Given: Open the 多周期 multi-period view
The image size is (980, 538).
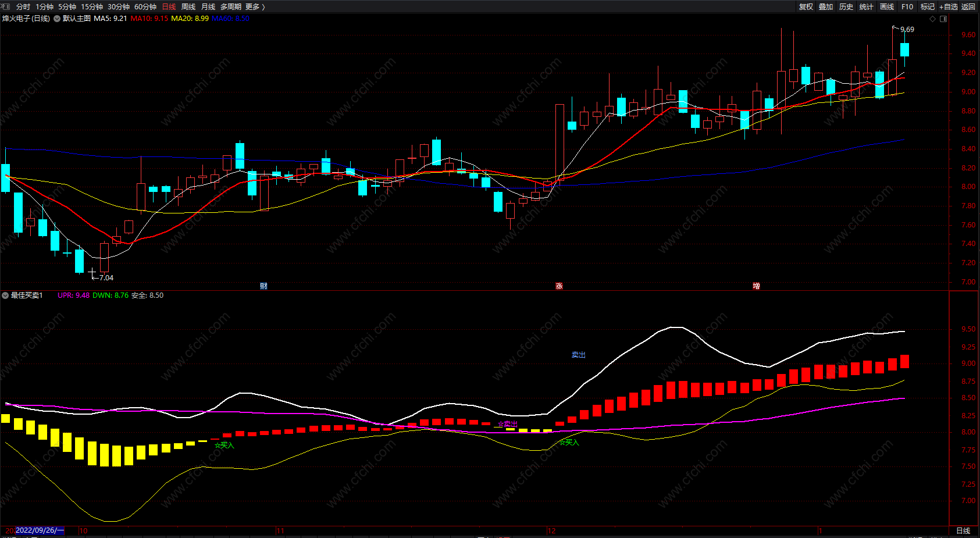Looking at the screenshot, I should click(x=231, y=6).
